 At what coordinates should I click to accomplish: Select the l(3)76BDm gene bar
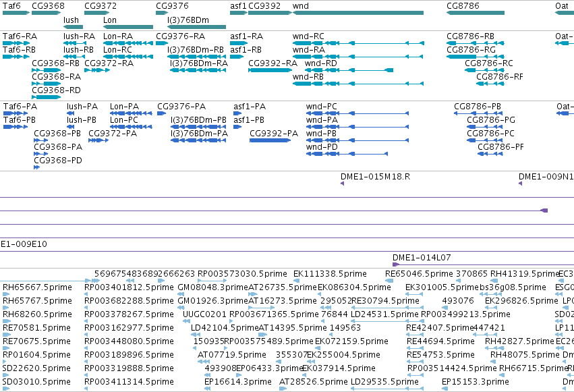[x=196, y=27]
